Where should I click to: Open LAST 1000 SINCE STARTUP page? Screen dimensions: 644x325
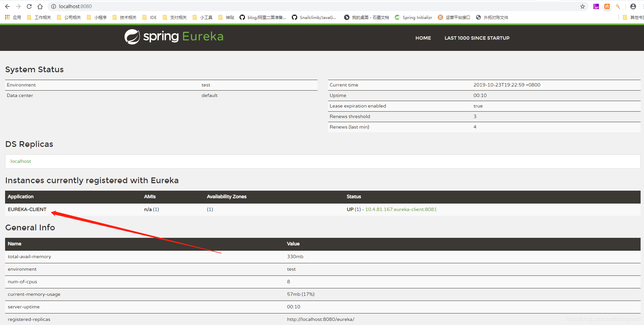click(x=477, y=38)
